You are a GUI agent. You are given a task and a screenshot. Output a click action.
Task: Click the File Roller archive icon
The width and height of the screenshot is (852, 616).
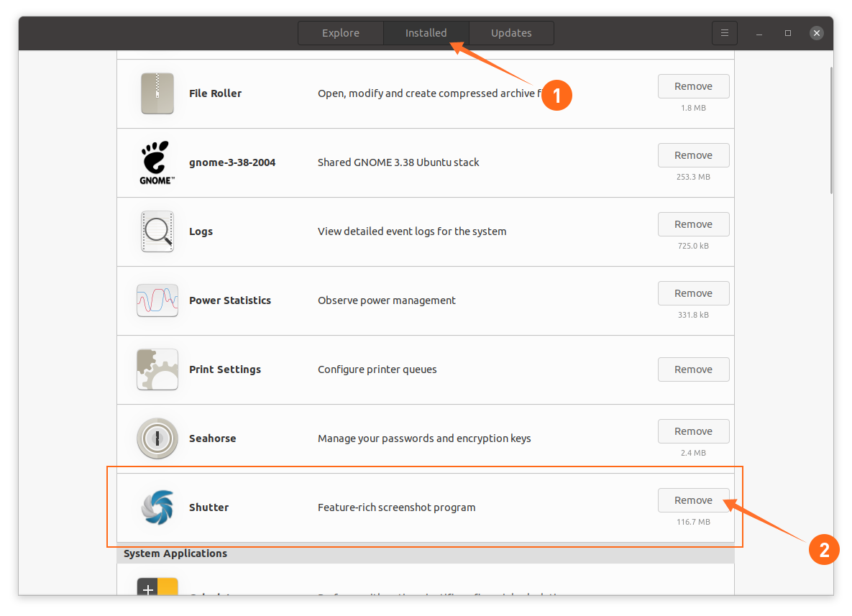point(157,93)
